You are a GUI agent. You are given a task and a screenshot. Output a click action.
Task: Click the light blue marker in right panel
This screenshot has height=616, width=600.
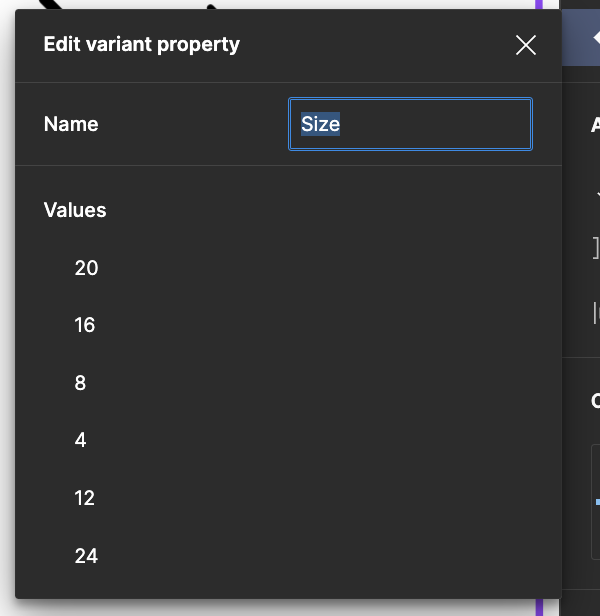[x=598, y=502]
